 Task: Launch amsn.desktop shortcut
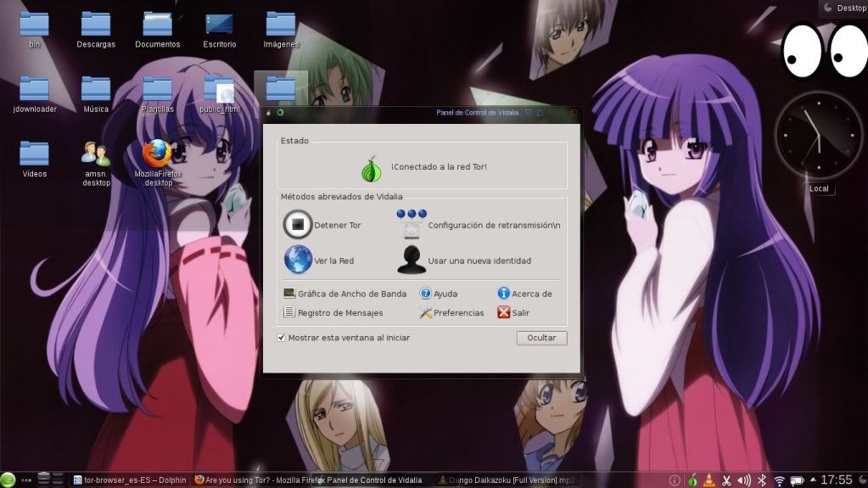pos(96,164)
